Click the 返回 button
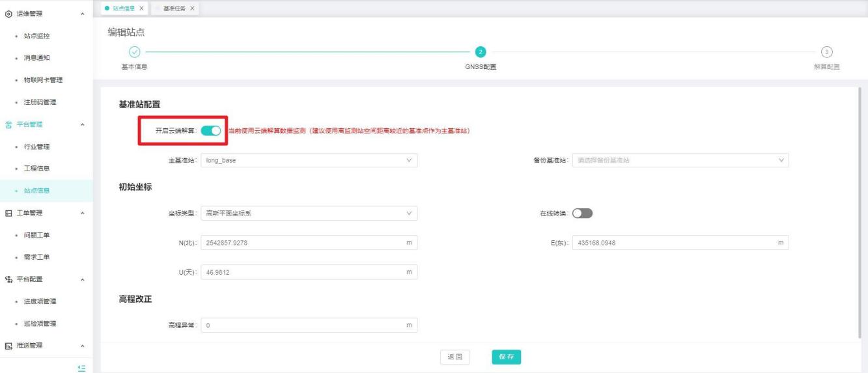 (x=455, y=357)
